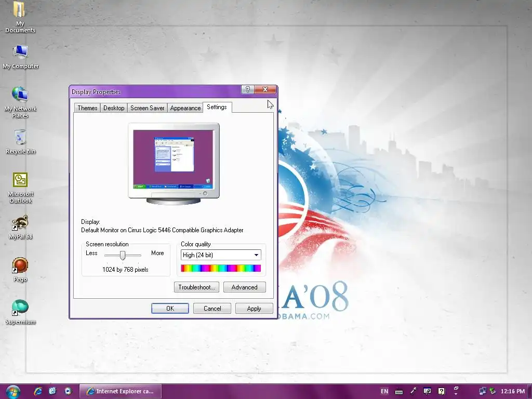Click the 12:16 PM taskbar clock
The height and width of the screenshot is (399, 532).
pyautogui.click(x=513, y=391)
